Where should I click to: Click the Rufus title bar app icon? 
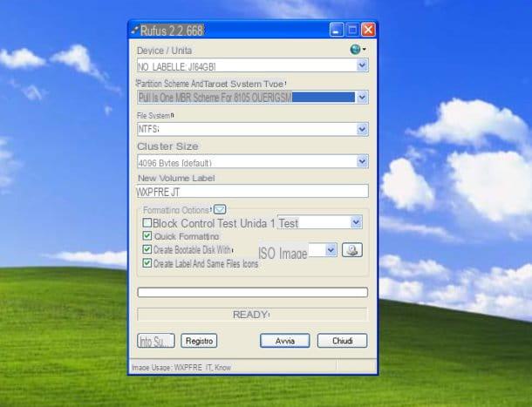(x=134, y=30)
